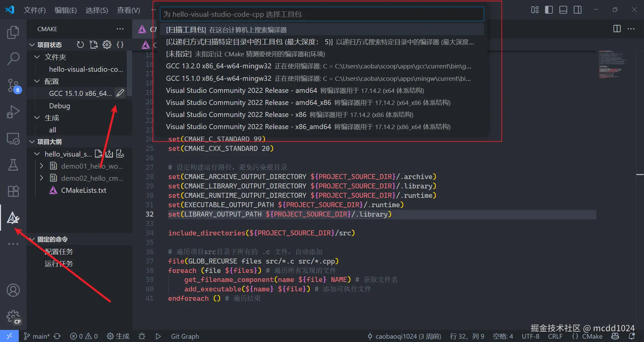Click the clean rebuild icon beside hello_visual_s
The image size is (644, 342).
120,154
